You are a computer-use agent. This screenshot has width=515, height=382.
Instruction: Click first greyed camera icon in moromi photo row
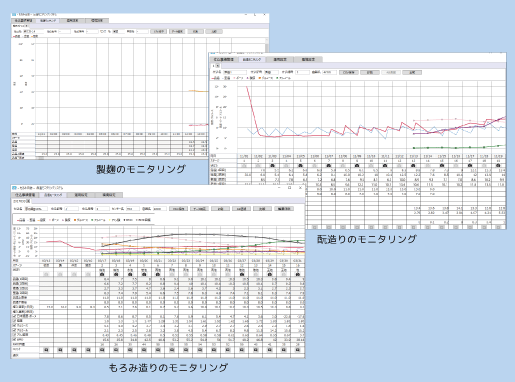(x=46, y=274)
